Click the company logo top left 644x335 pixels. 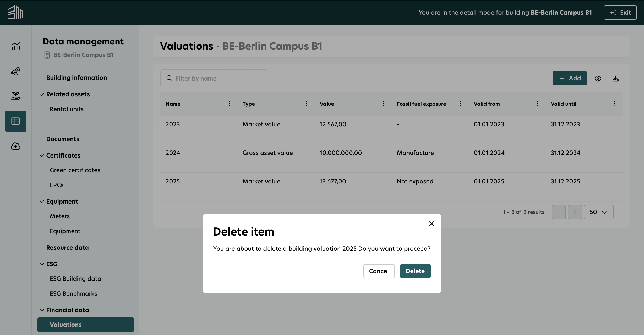[x=15, y=12]
